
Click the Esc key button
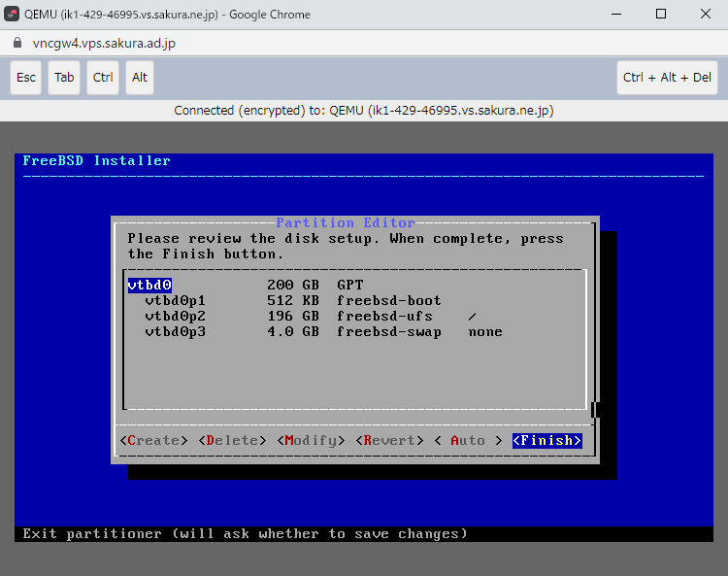[26, 78]
